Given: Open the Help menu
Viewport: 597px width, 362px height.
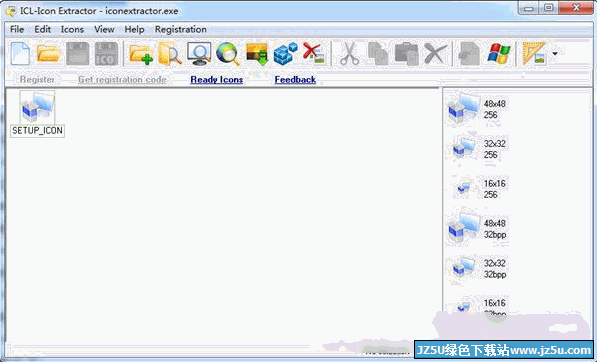Looking at the screenshot, I should tap(134, 29).
